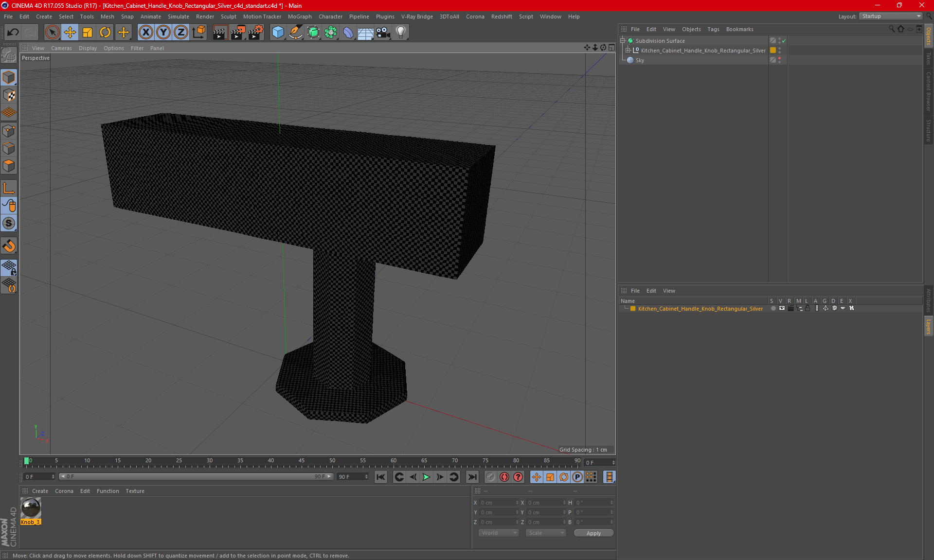The height and width of the screenshot is (560, 934).
Task: Toggle layer Solo dot
Action: click(x=773, y=309)
